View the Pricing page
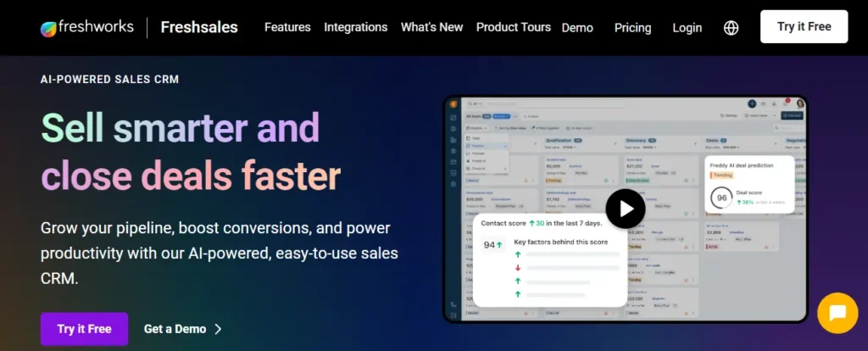The width and height of the screenshot is (868, 351). pos(632,28)
